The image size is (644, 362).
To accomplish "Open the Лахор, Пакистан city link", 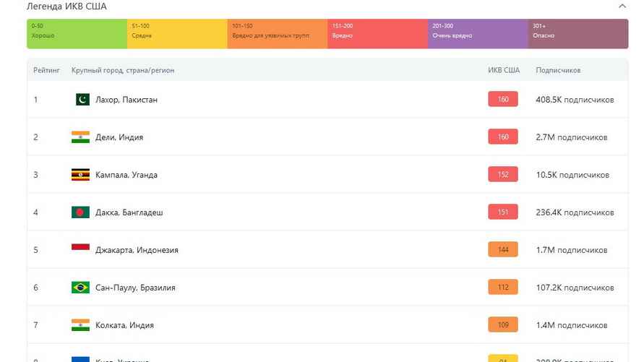I will (126, 100).
